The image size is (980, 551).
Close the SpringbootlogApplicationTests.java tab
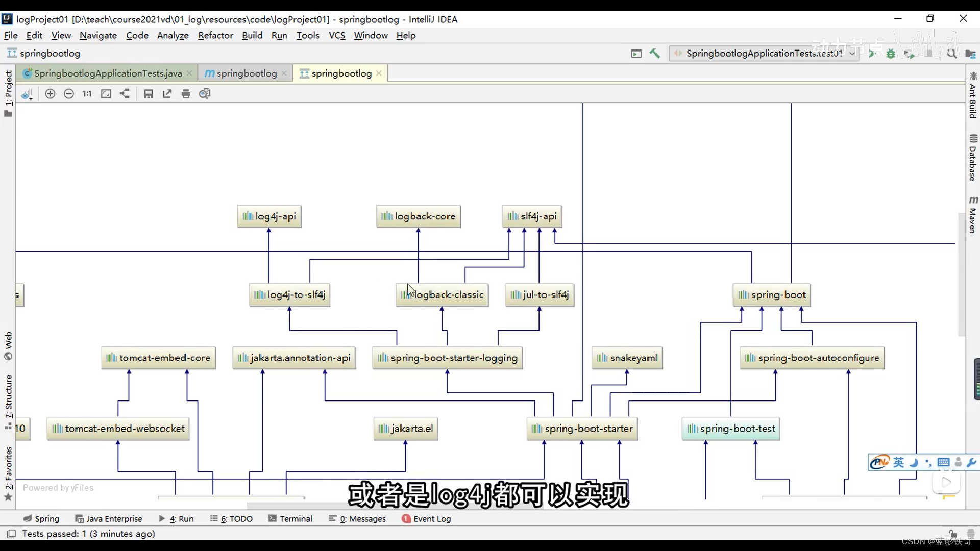(x=189, y=73)
